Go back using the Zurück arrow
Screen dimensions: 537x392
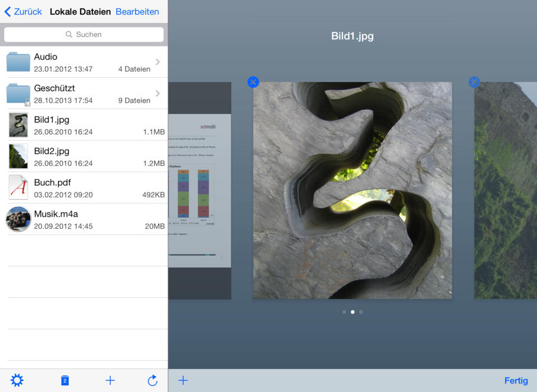tap(22, 11)
